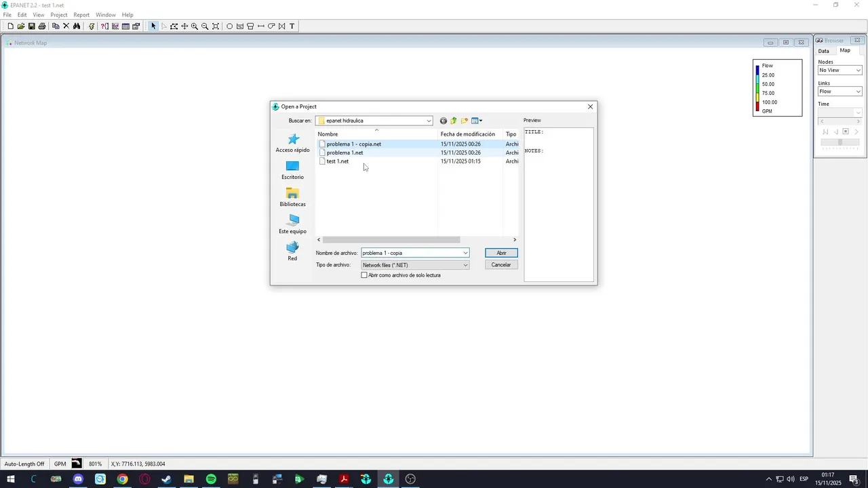
Task: Click the Delete X icon in toolbar
Action: tap(66, 26)
